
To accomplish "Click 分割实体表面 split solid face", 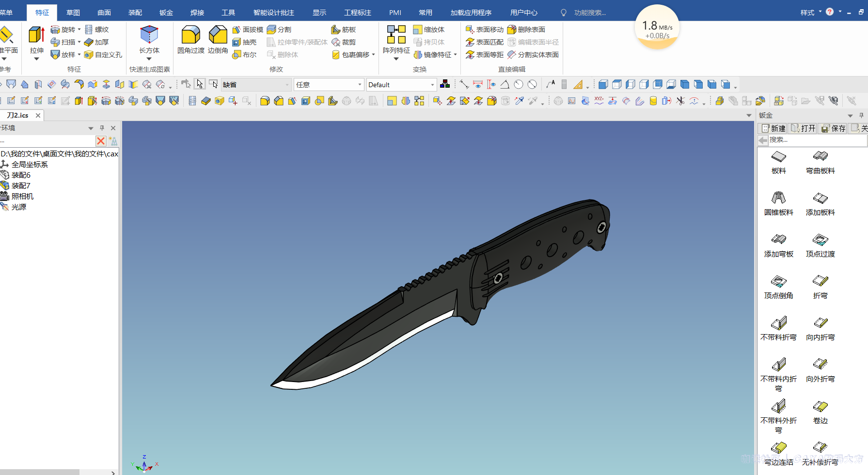I will pos(533,55).
